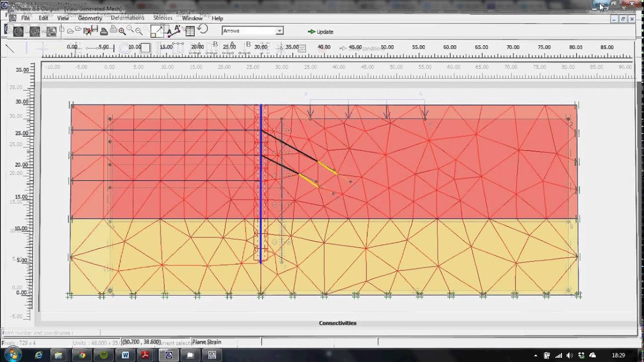
Task: Open the Geometry menu
Action: pyautogui.click(x=90, y=18)
